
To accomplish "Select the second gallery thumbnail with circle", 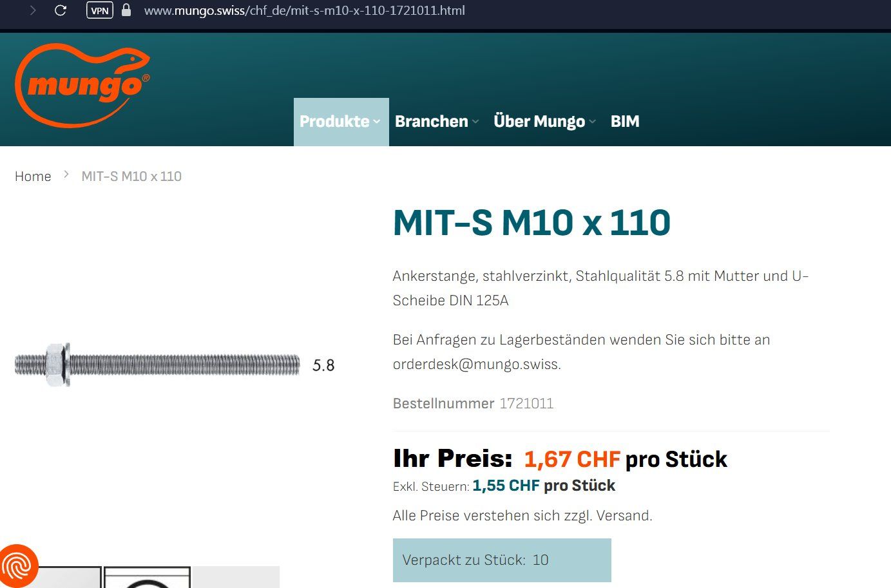I will pyautogui.click(x=147, y=578).
